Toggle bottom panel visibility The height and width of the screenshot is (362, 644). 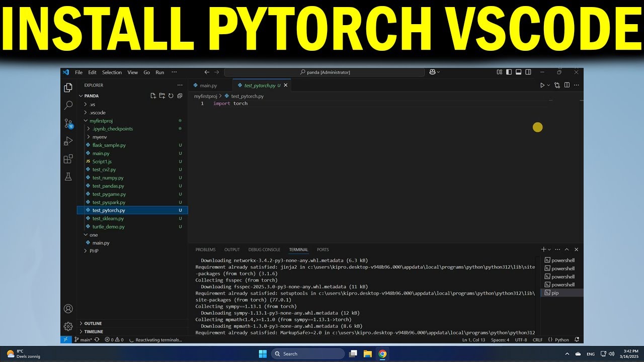point(519,72)
